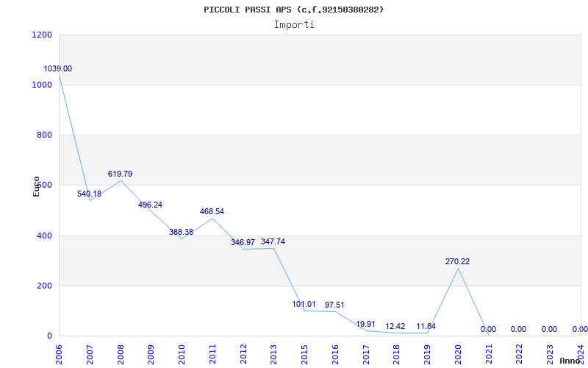Click the 347.74 data label
This screenshot has width=588, height=368.
pos(273,241)
